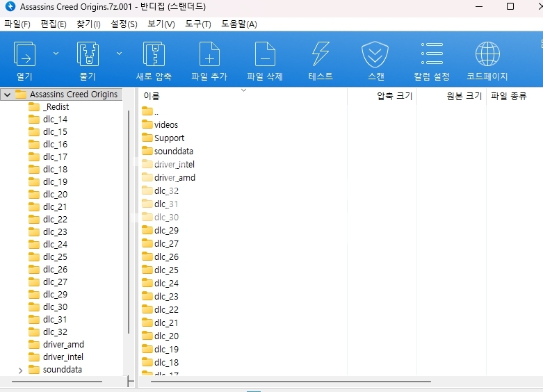The height and width of the screenshot is (392, 543).
Task: Click the Codepage (코드페이지) globe icon
Action: pos(487,54)
